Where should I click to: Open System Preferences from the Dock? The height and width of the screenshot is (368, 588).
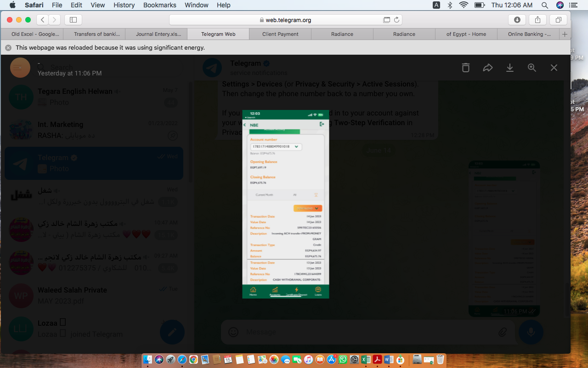pos(354,360)
